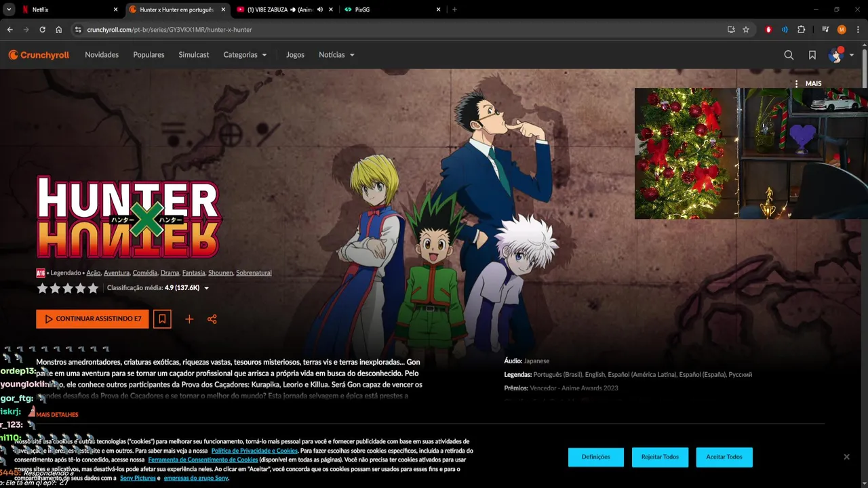Click the Comédia genre link
Image resolution: width=868 pixels, height=488 pixels.
click(x=145, y=272)
